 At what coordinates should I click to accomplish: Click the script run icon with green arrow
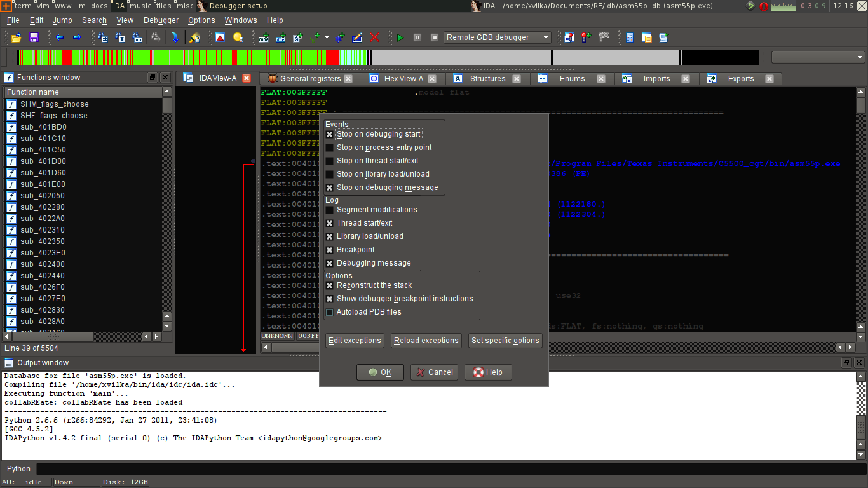coord(664,37)
